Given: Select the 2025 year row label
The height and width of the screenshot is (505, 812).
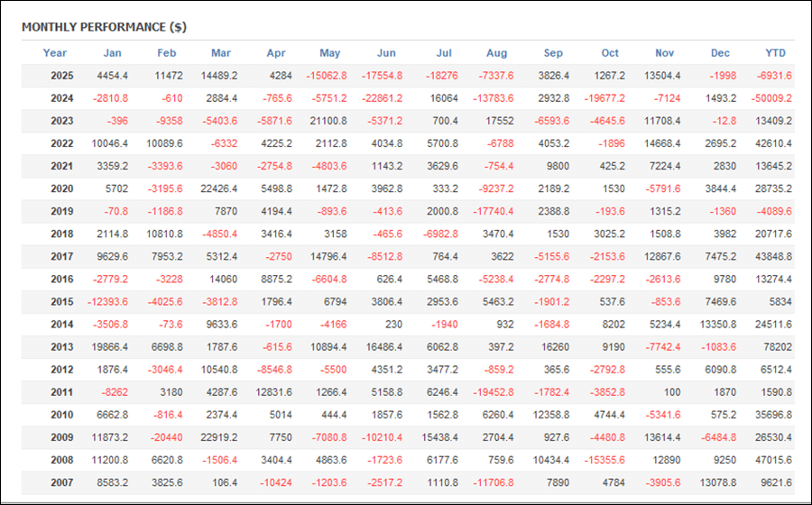Looking at the screenshot, I should click(x=62, y=76).
